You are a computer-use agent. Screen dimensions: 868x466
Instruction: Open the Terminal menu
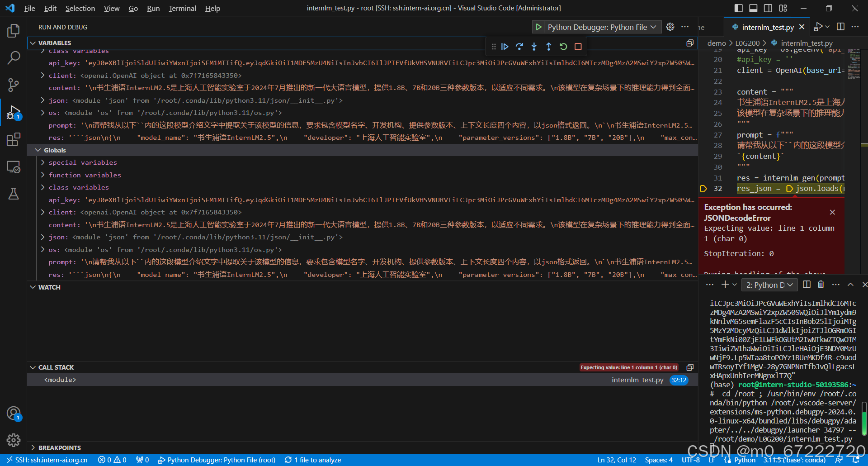tap(182, 8)
